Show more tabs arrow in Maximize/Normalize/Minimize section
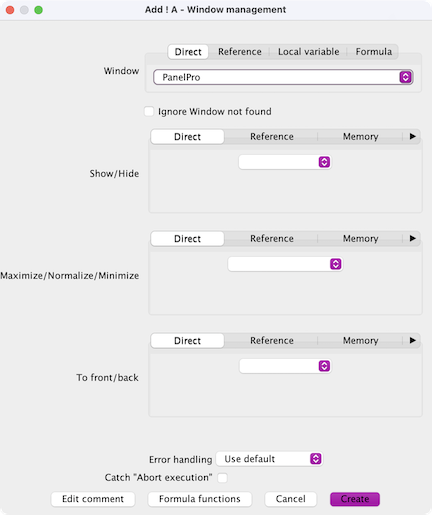Image resolution: width=432 pixels, height=515 pixels. pyautogui.click(x=412, y=238)
